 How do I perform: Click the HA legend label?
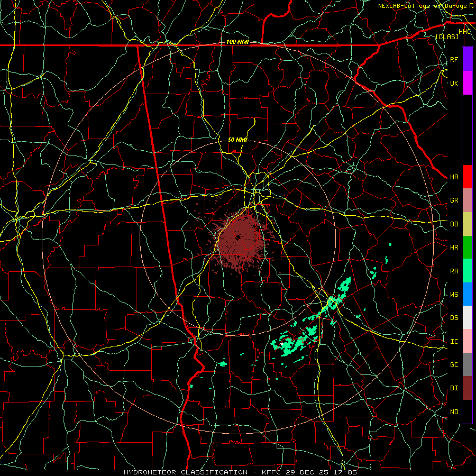(454, 177)
